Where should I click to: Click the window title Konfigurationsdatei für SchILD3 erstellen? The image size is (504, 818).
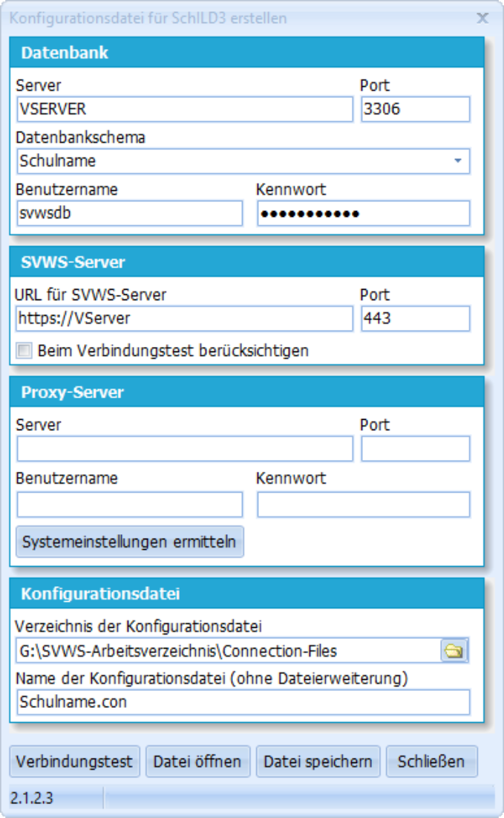[x=148, y=19]
